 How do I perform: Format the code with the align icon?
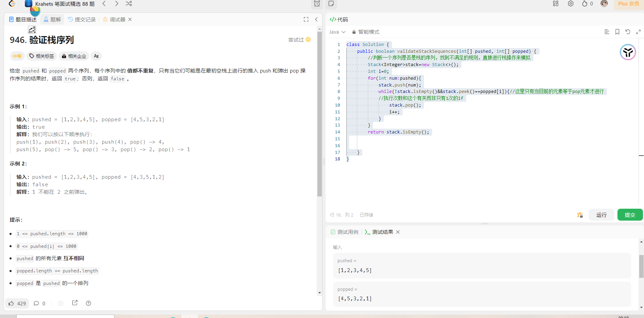tap(607, 32)
